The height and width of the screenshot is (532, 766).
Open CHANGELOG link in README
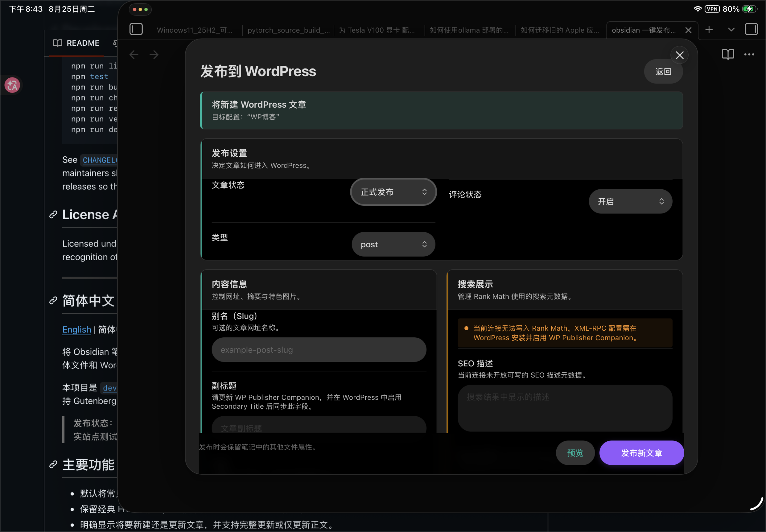pyautogui.click(x=100, y=160)
